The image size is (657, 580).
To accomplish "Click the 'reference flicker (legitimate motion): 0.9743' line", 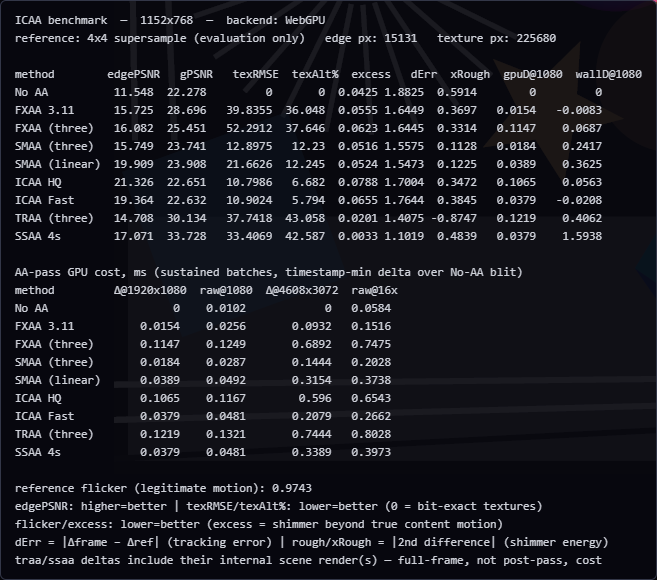I will tap(163, 489).
